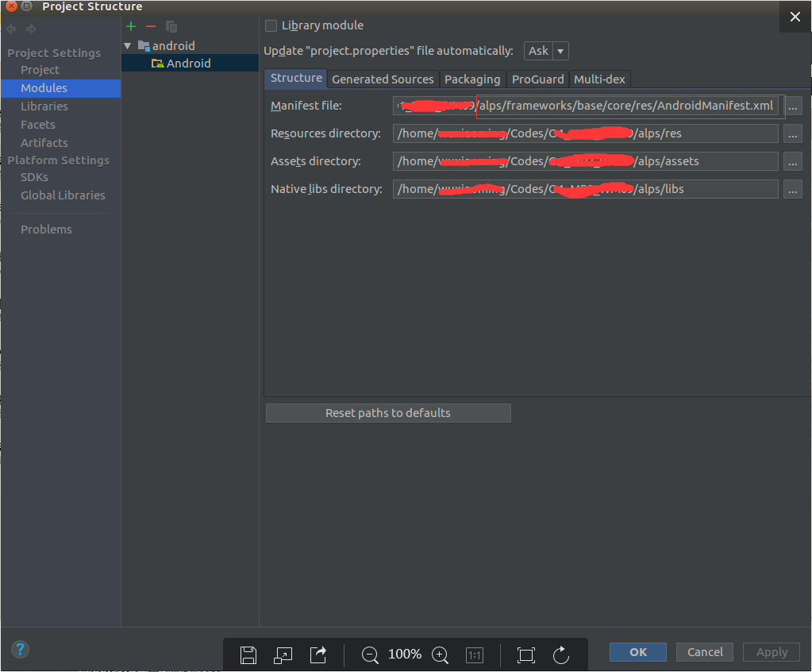
Task: Click the zoom out magnifier icon
Action: pos(369,655)
